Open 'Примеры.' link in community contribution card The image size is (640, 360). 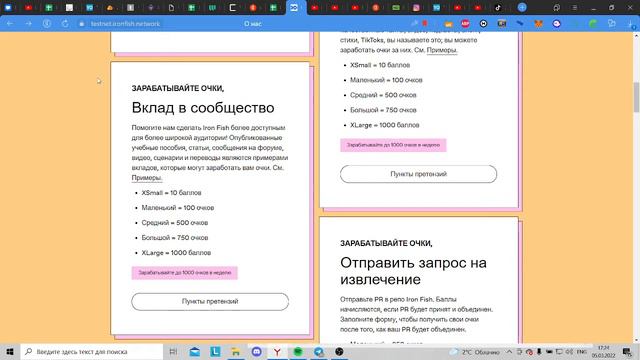click(147, 178)
